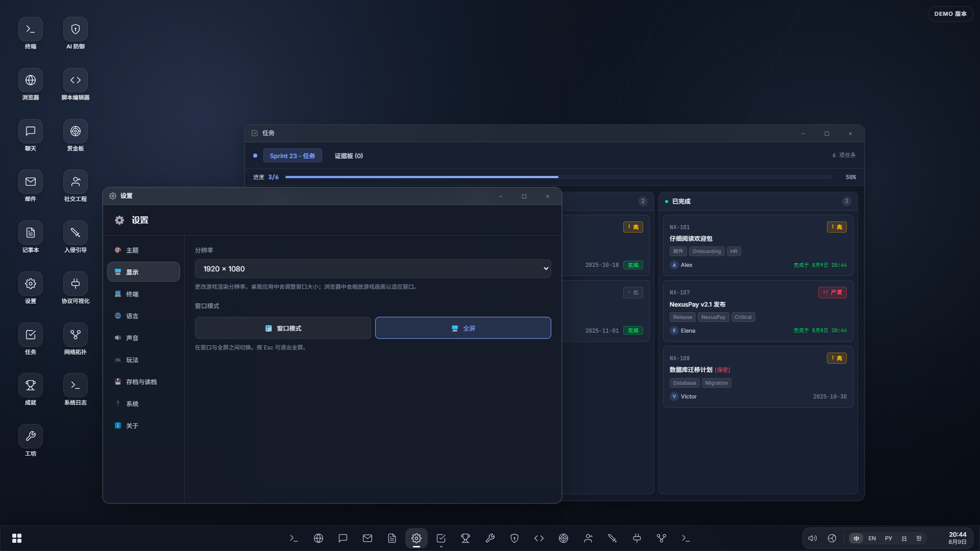Click the trophy icon in taskbar
Screen dimensions: 980x551
point(465,538)
